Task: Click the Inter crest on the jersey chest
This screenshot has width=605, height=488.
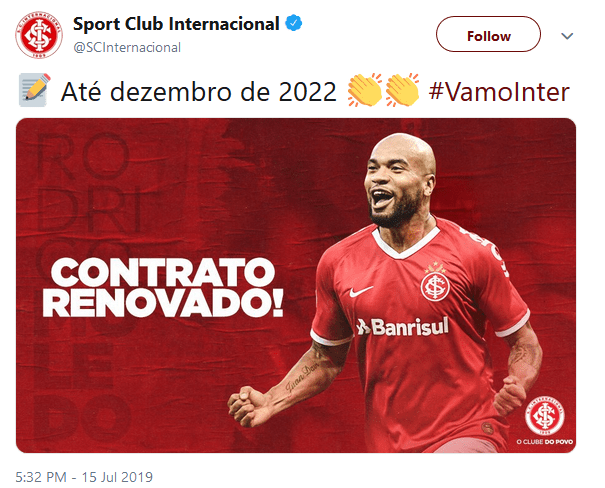Action: (x=435, y=284)
